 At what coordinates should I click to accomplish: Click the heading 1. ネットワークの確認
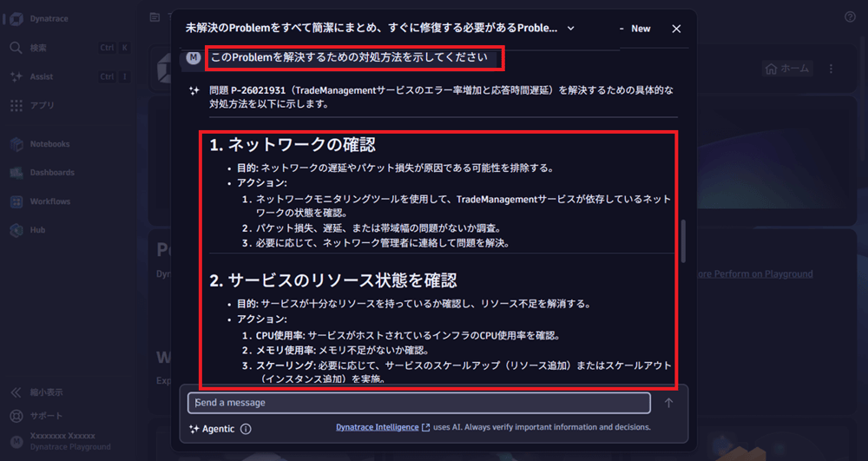click(x=293, y=145)
